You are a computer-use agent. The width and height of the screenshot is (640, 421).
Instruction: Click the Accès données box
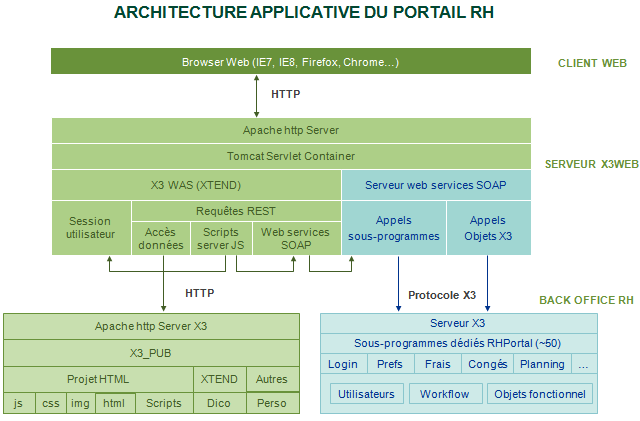pos(160,238)
